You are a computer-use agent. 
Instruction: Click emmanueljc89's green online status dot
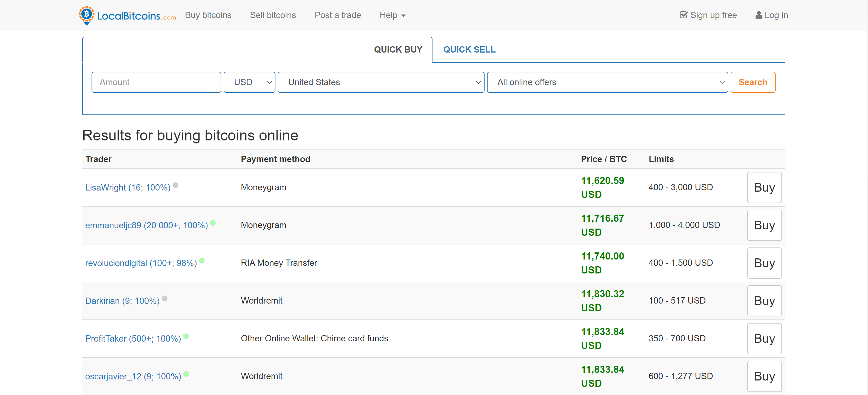pos(213,223)
